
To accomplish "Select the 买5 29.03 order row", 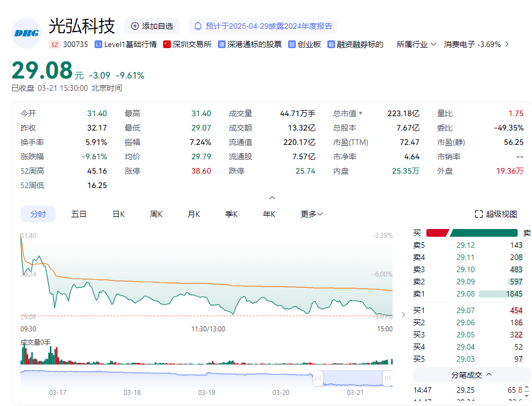I will [468, 359].
